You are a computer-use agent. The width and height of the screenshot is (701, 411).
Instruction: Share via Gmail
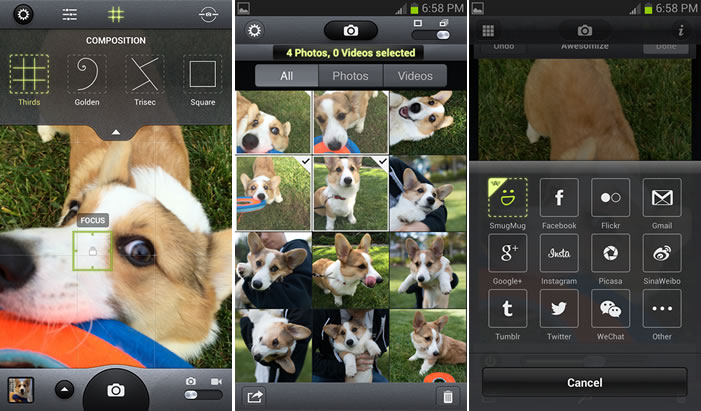point(662,203)
